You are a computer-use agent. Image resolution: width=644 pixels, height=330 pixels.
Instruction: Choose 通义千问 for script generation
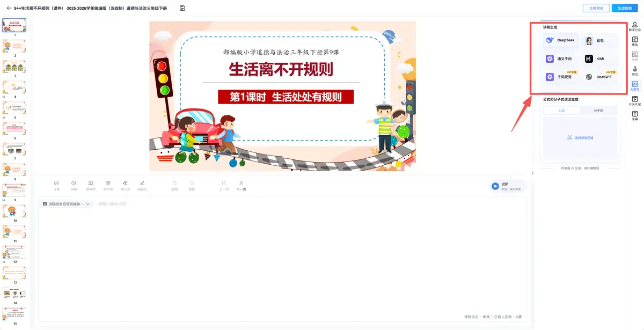[560, 59]
